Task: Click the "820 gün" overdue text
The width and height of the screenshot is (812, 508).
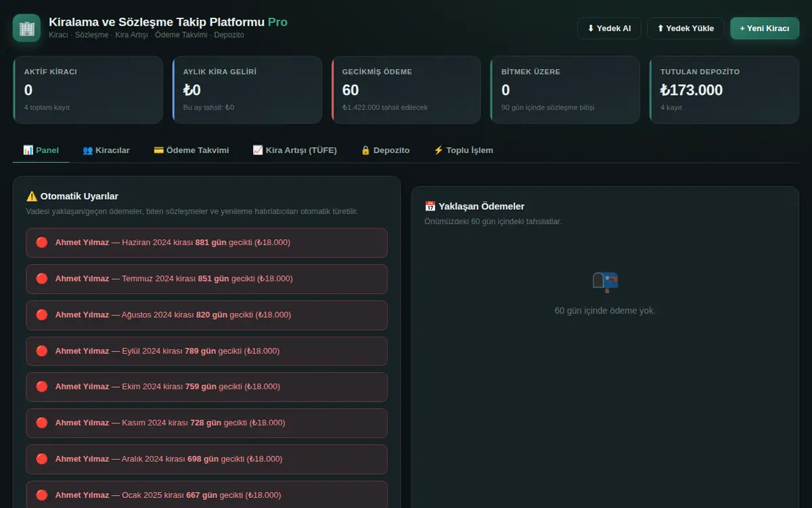Action: point(212,315)
